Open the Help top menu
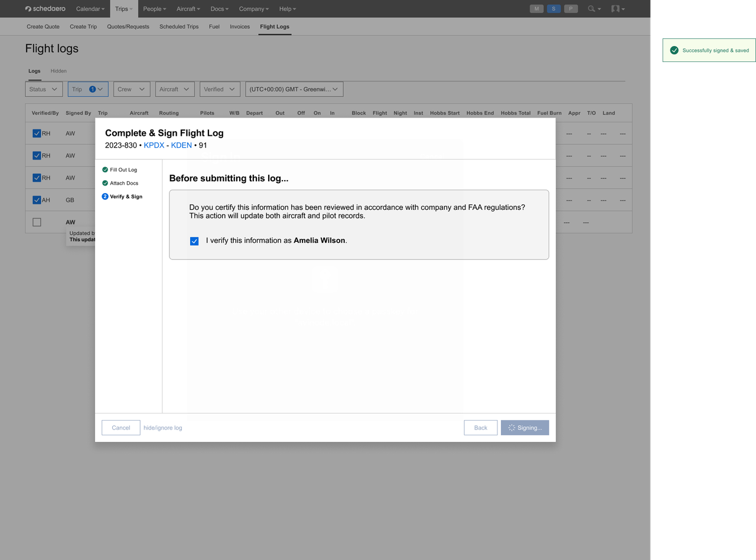Screen dimensions: 756x560 [288, 9]
